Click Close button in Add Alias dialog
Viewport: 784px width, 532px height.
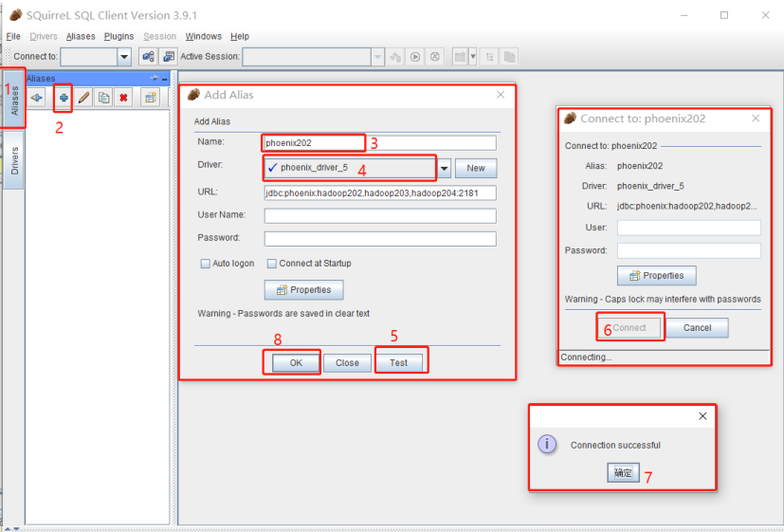click(347, 363)
